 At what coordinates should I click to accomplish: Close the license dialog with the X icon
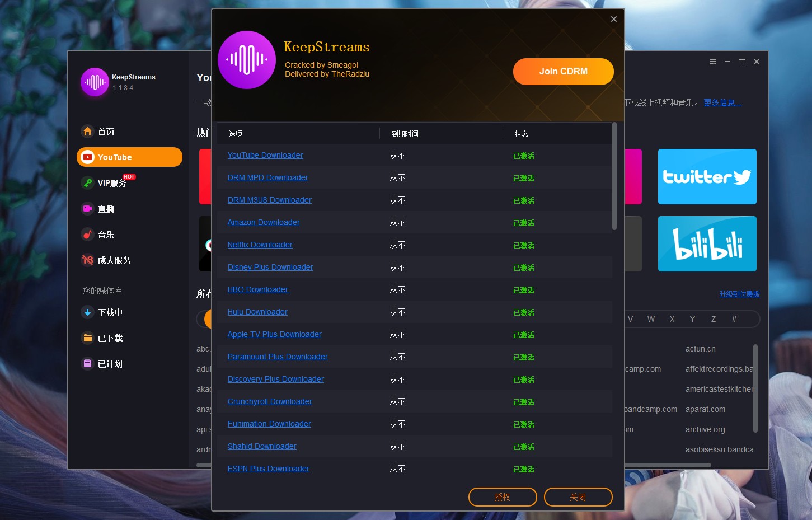pos(614,19)
